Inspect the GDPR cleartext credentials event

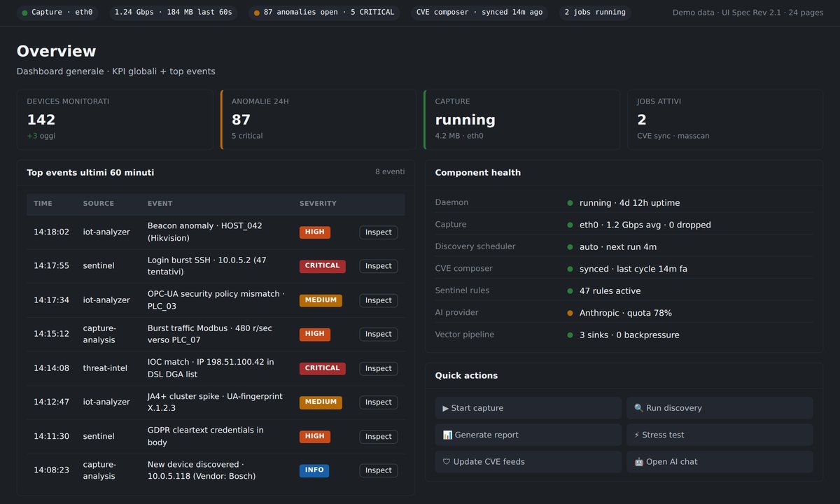(x=379, y=436)
